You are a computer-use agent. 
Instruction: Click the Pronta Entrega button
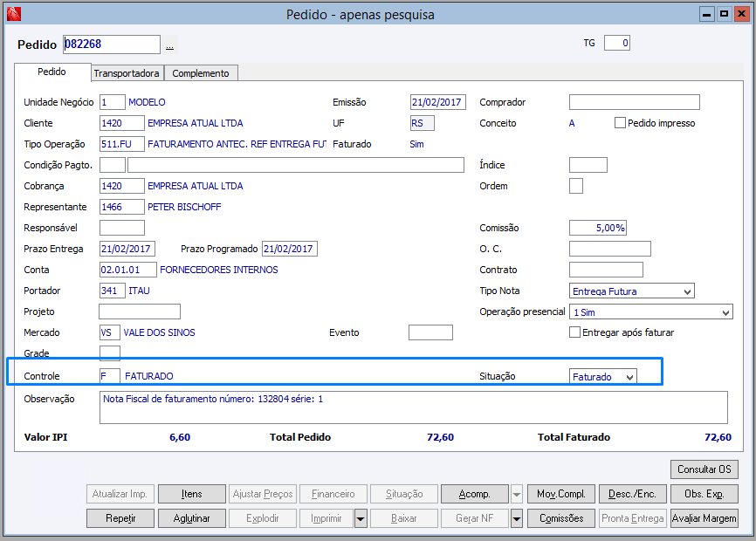click(x=633, y=519)
